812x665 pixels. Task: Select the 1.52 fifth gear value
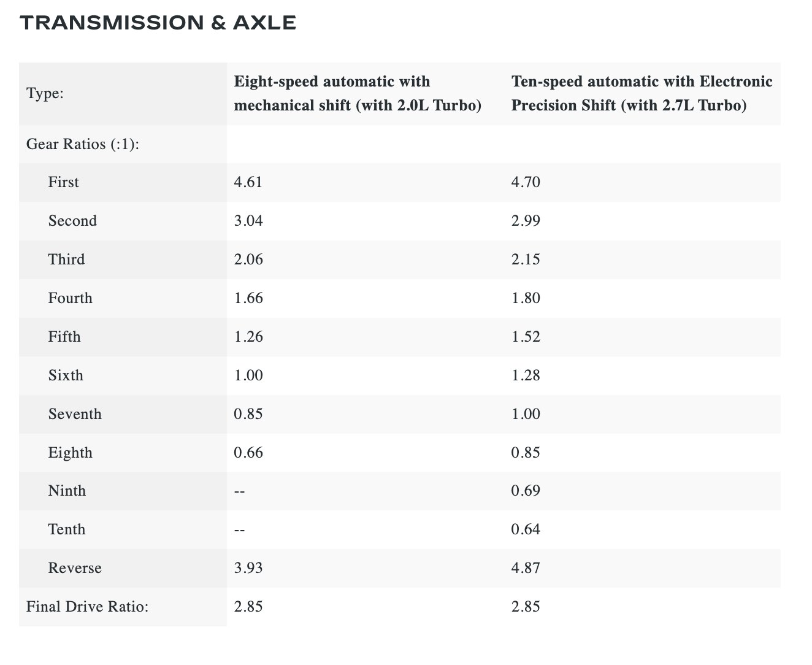(x=526, y=337)
